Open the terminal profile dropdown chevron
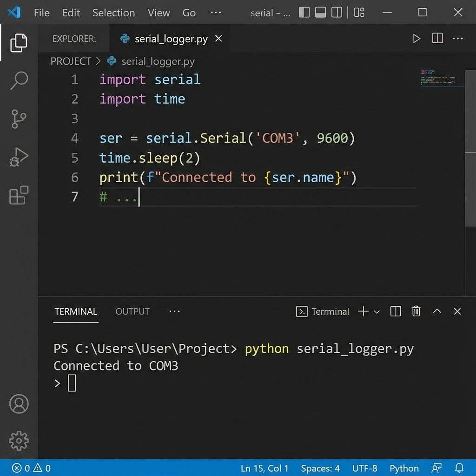Viewport: 476px width, 476px height. [x=377, y=311]
